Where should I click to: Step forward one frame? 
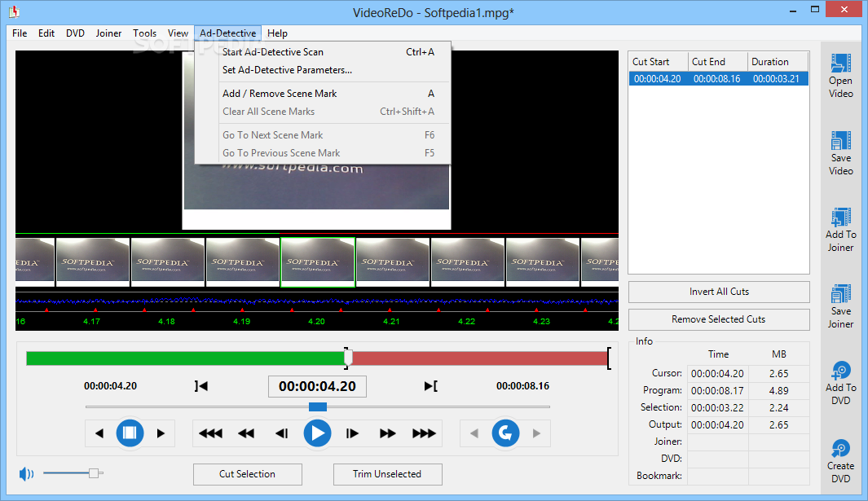(x=352, y=433)
